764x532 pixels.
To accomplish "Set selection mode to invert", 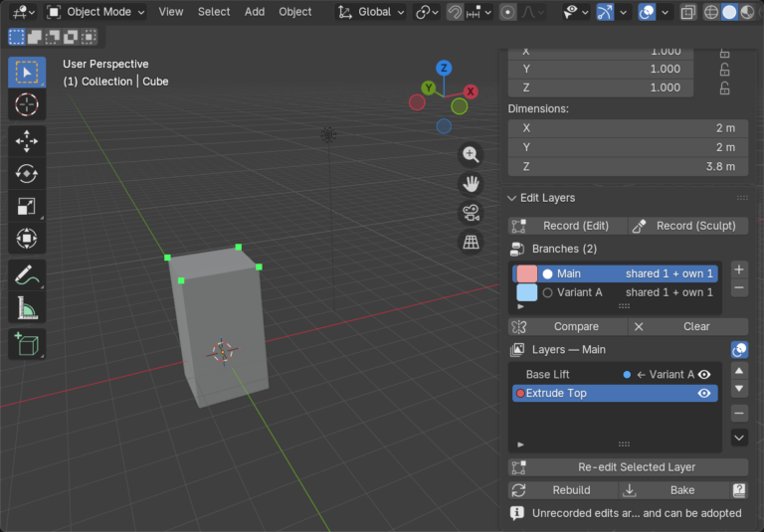I will [71, 37].
